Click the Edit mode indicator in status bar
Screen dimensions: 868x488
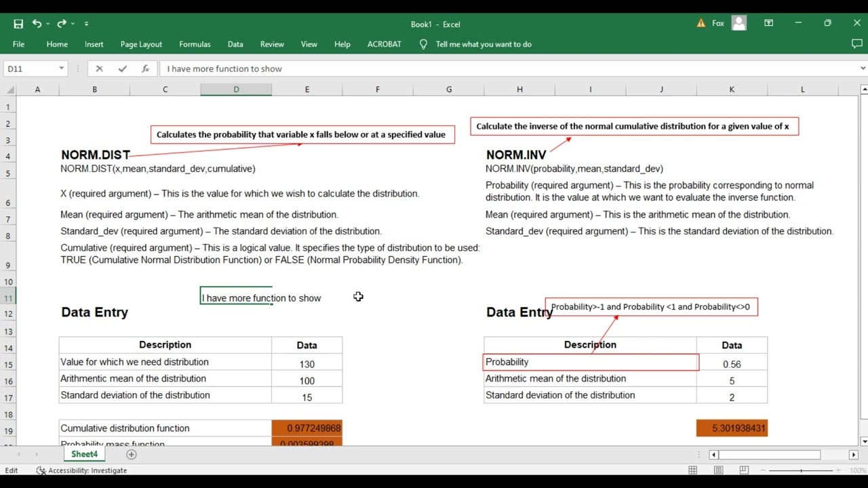click(x=12, y=470)
